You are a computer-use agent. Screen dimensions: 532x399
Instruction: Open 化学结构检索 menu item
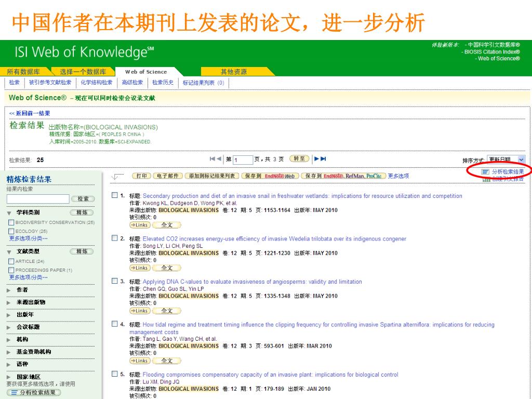(x=97, y=83)
